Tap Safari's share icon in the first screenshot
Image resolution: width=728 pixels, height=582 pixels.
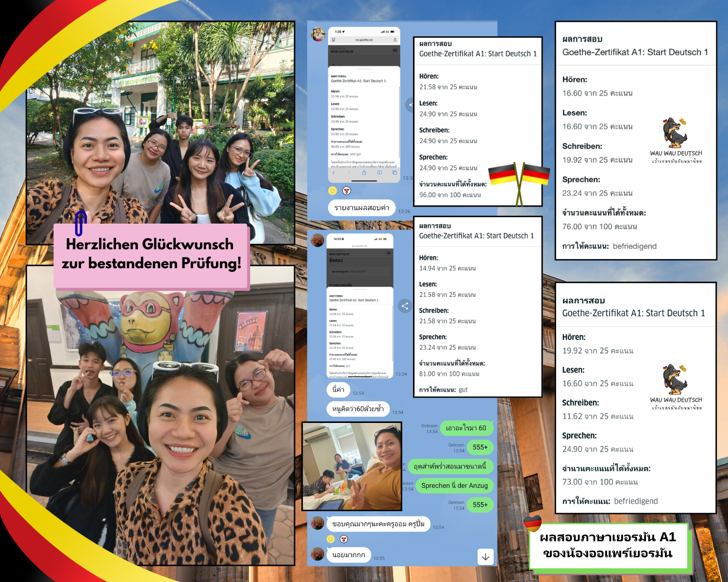click(364, 173)
